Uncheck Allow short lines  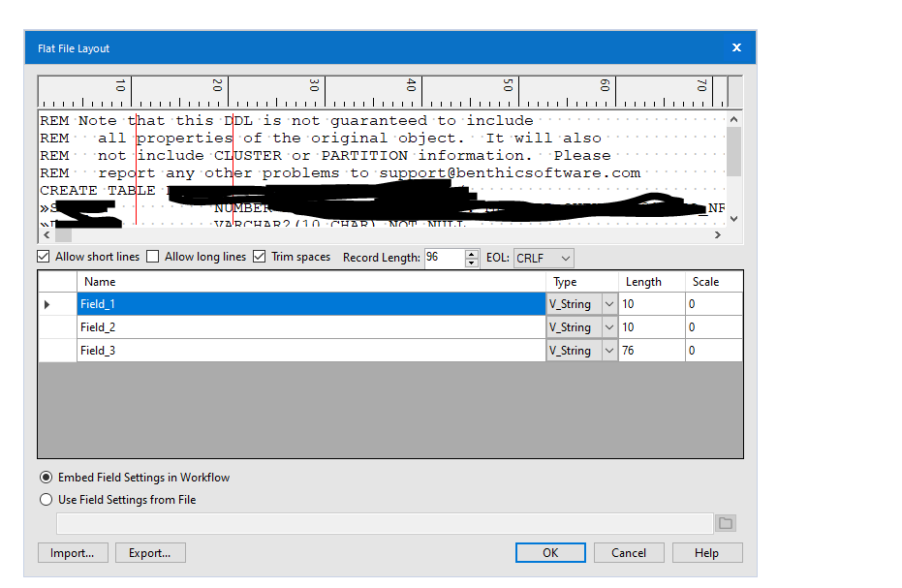coord(43,257)
